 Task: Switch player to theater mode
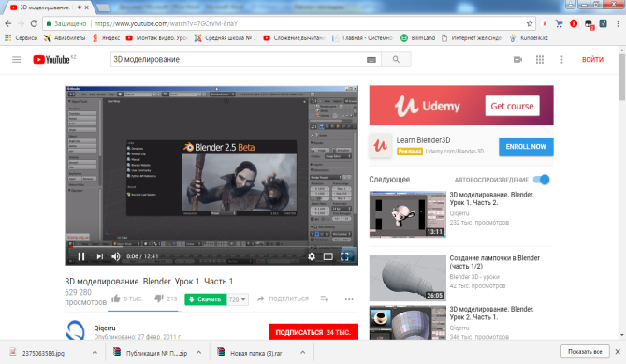328,256
